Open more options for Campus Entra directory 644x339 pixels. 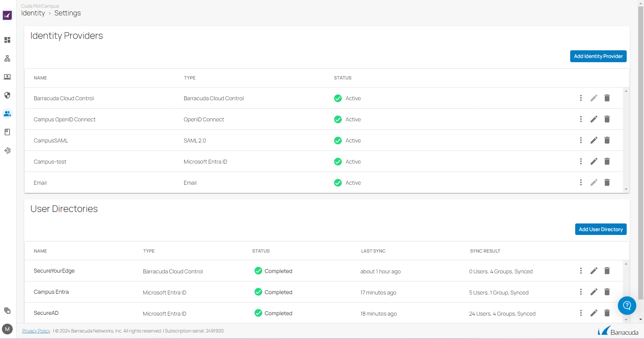581,292
